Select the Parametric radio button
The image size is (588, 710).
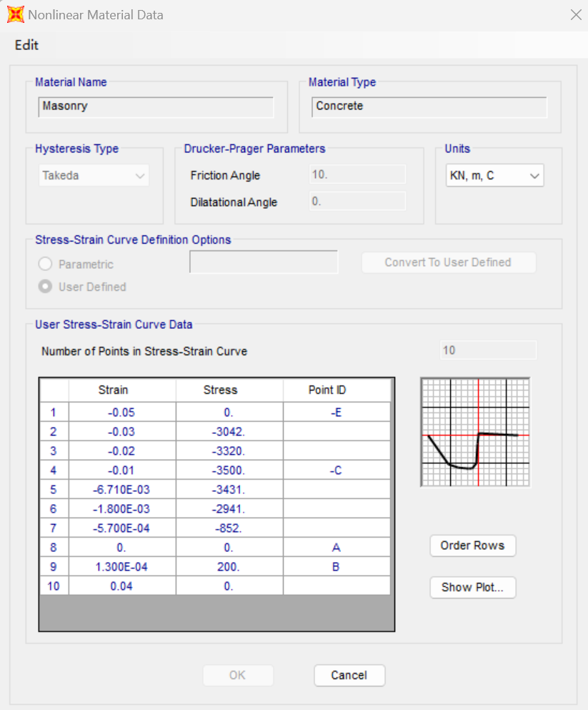tap(45, 265)
